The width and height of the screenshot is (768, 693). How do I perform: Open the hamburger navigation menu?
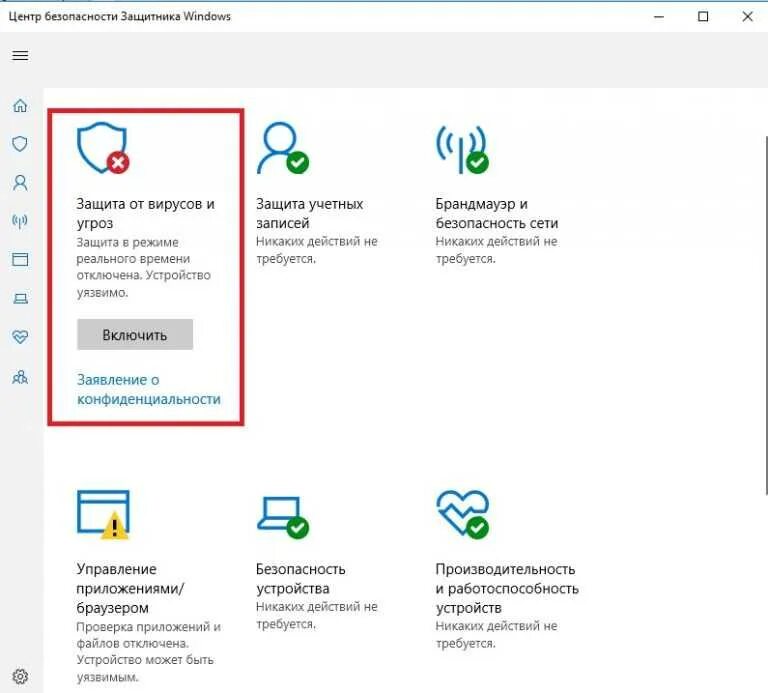pyautogui.click(x=20, y=55)
